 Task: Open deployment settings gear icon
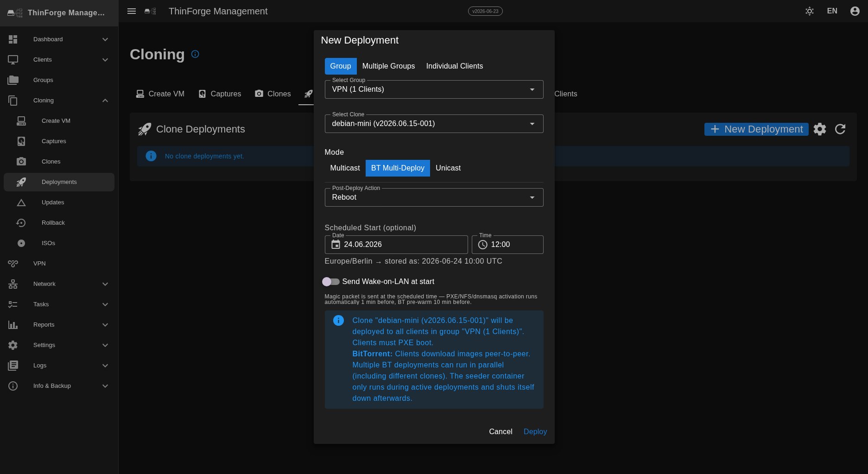click(820, 129)
